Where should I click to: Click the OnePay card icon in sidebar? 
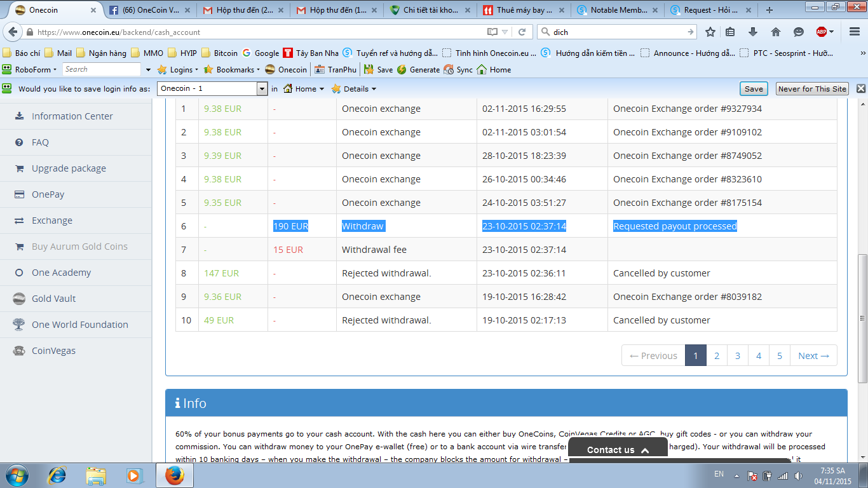click(x=19, y=194)
